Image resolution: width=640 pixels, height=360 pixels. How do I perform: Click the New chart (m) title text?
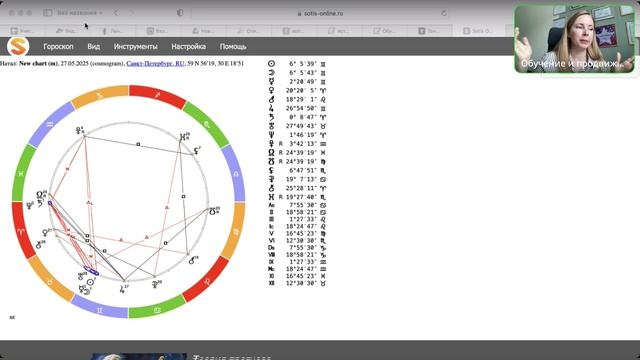(39, 64)
